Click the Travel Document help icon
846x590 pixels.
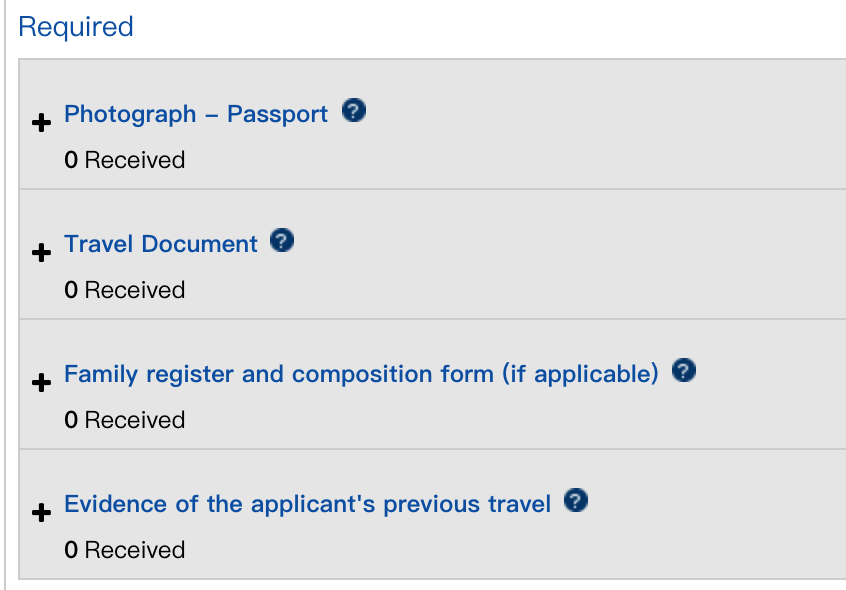coord(283,241)
